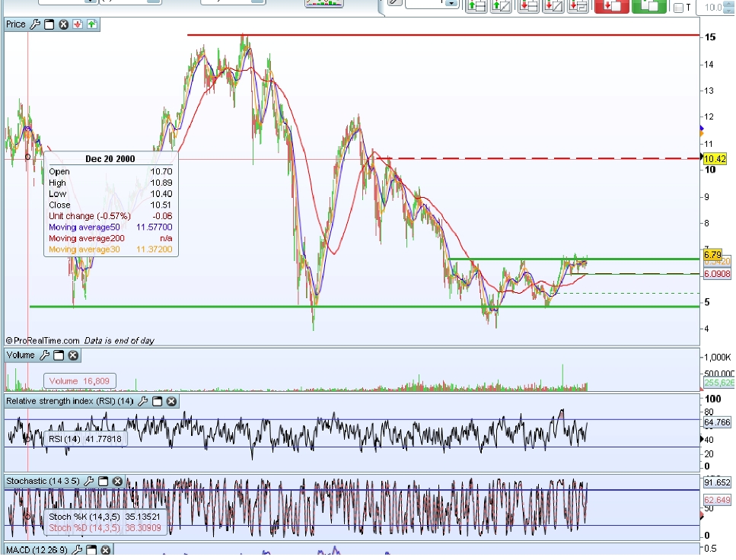Select the yellow 10.42 price axis label
This screenshot has height=560, width=736.
(x=715, y=159)
